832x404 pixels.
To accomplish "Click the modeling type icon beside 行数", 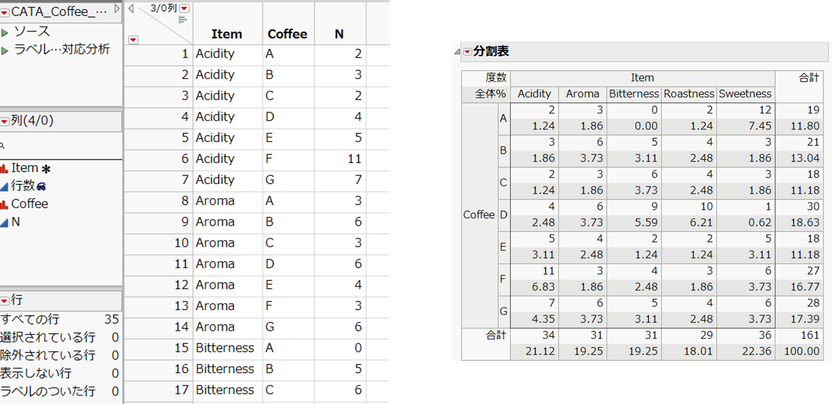I will coord(4,186).
